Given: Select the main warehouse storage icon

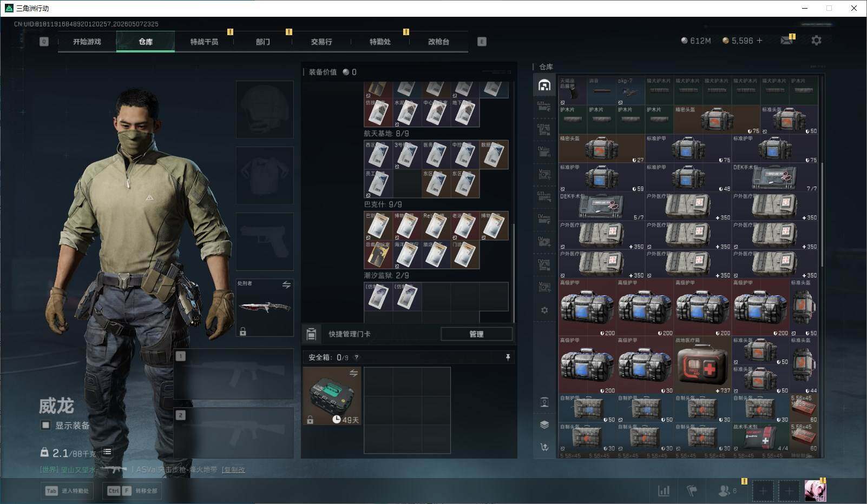Looking at the screenshot, I should pyautogui.click(x=544, y=85).
